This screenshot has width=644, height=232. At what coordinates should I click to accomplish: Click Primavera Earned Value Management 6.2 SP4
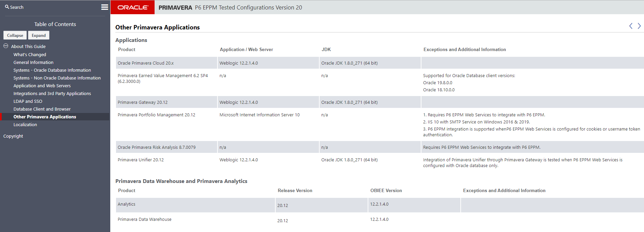163,78
